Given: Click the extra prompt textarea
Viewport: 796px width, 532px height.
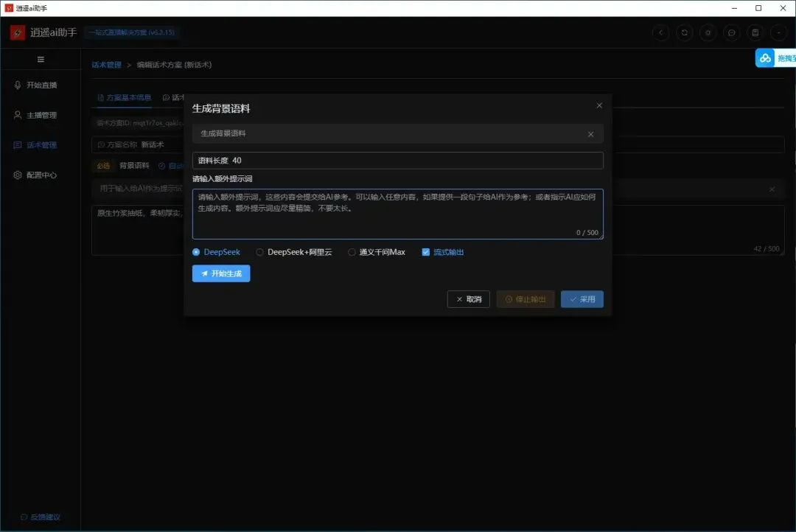Looking at the screenshot, I should [398, 214].
